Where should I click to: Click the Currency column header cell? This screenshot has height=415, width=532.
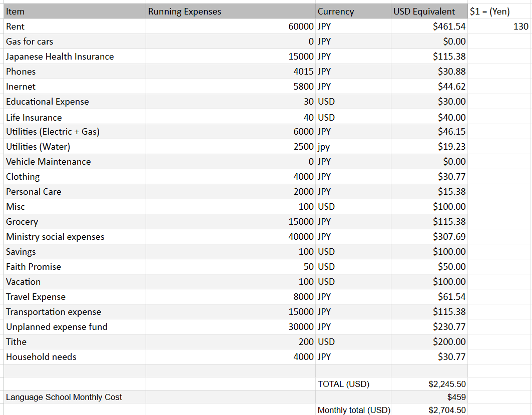pyautogui.click(x=353, y=12)
